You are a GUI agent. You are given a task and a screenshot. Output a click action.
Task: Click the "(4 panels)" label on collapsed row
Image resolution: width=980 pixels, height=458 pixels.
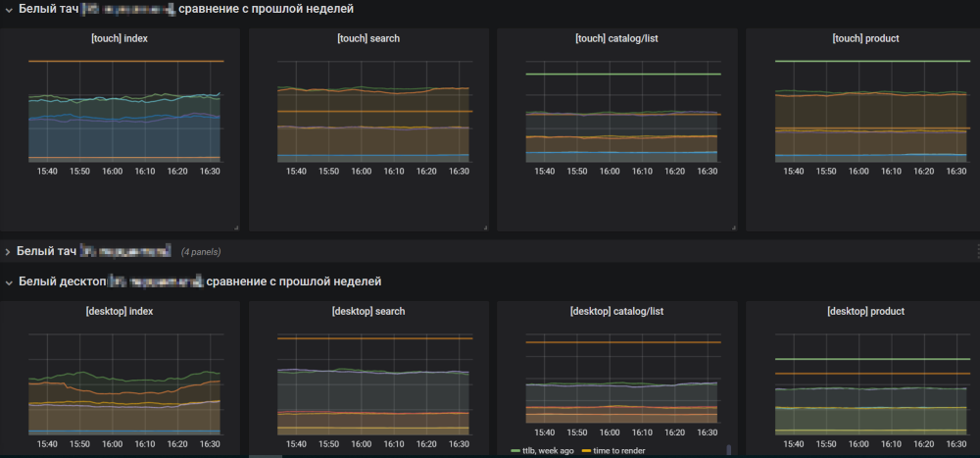click(201, 252)
